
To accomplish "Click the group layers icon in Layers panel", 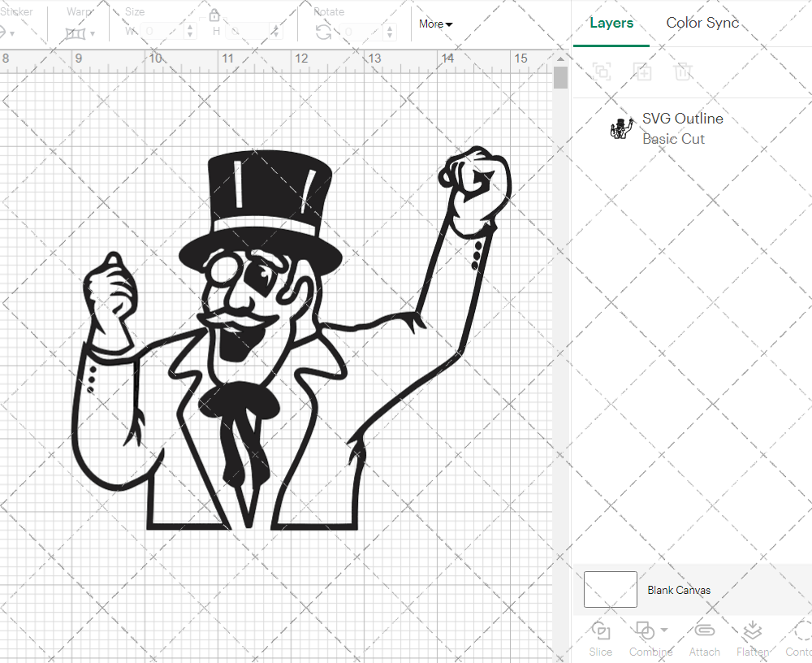I will [602, 71].
